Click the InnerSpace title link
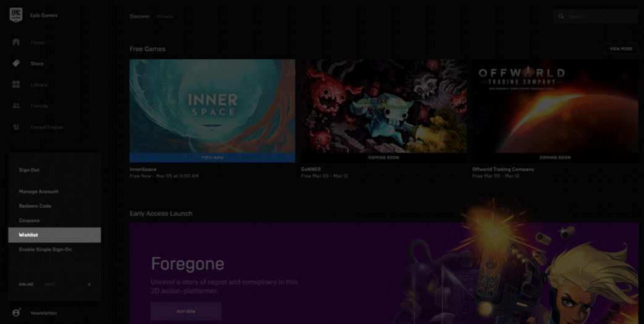The width and height of the screenshot is (644, 324). tap(143, 169)
